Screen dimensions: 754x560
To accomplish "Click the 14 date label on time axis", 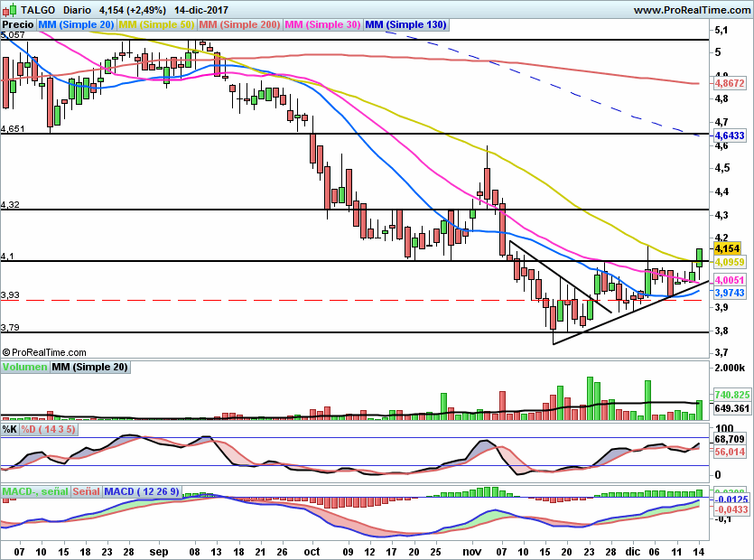I will [x=699, y=552].
